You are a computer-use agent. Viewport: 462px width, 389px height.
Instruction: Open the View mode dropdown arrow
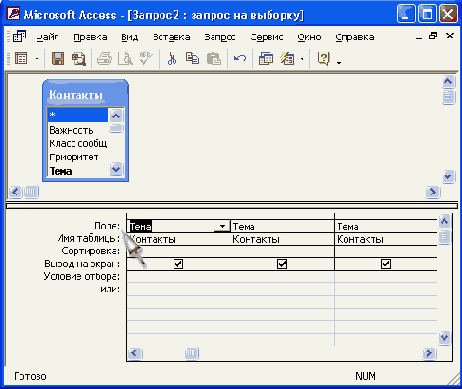click(37, 59)
